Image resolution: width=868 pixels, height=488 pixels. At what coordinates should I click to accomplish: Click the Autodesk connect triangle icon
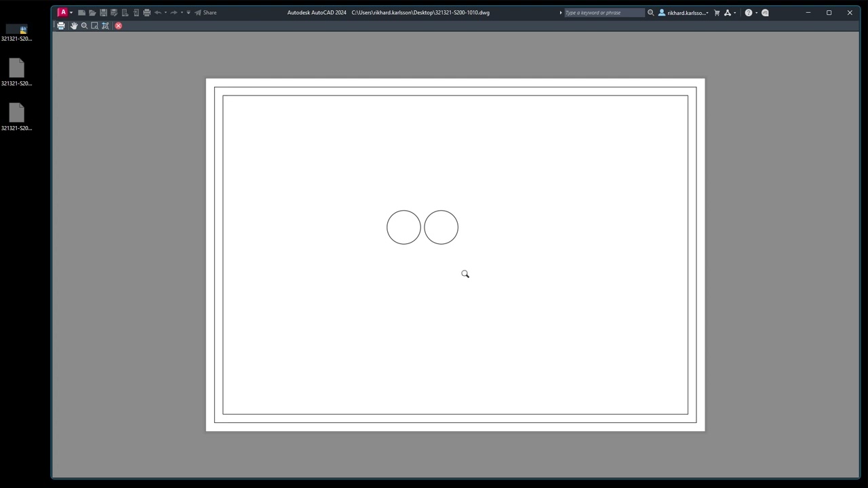pyautogui.click(x=728, y=13)
